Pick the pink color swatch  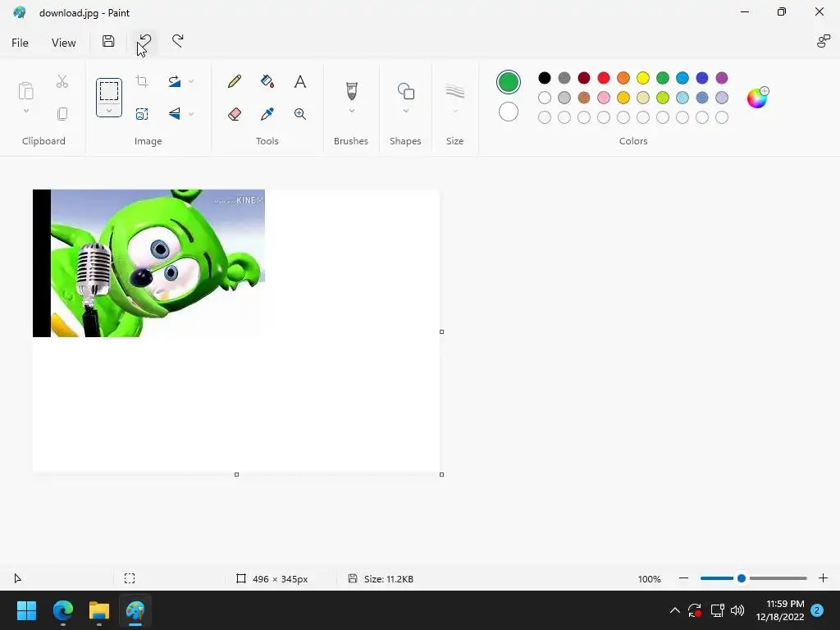click(604, 98)
